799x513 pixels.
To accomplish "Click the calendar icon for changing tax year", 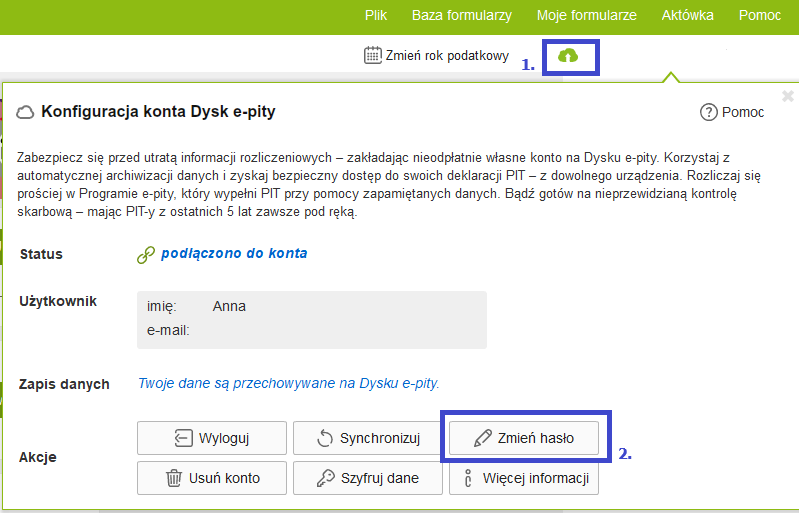I will point(373,56).
